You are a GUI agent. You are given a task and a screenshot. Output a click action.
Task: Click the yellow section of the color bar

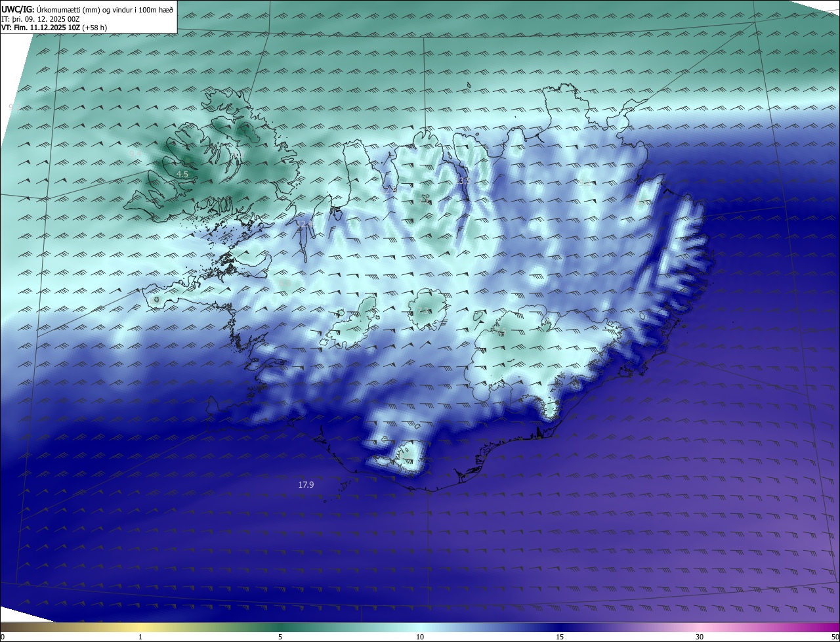pos(141,627)
